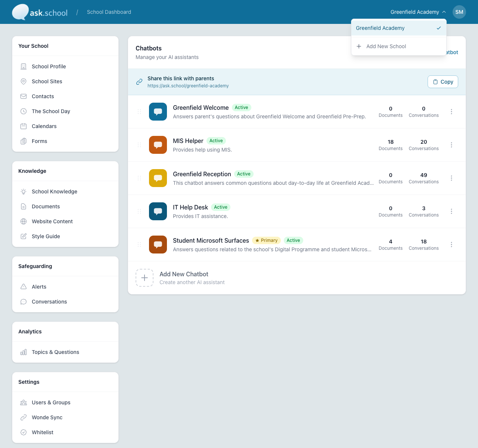Click the School Knowledge lightbulb icon
The width and height of the screenshot is (478, 448).
coord(24,192)
